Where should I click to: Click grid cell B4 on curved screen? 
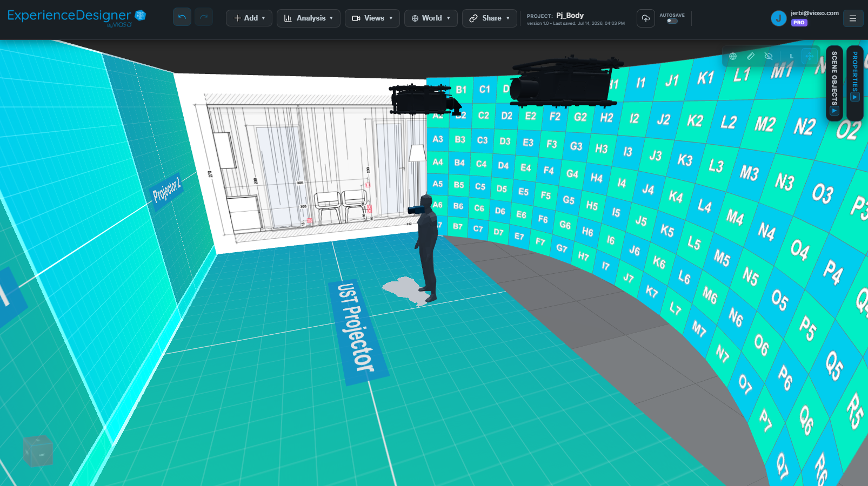pos(459,163)
